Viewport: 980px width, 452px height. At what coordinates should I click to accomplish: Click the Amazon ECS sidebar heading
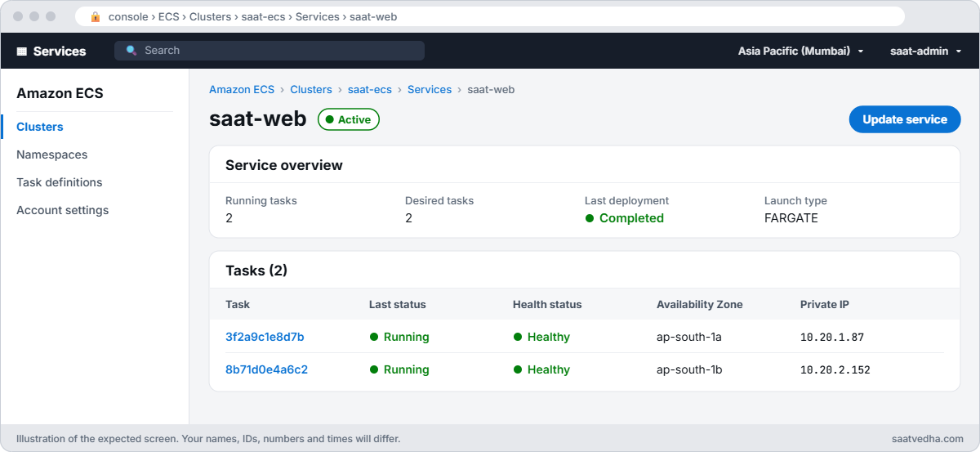[x=60, y=93]
